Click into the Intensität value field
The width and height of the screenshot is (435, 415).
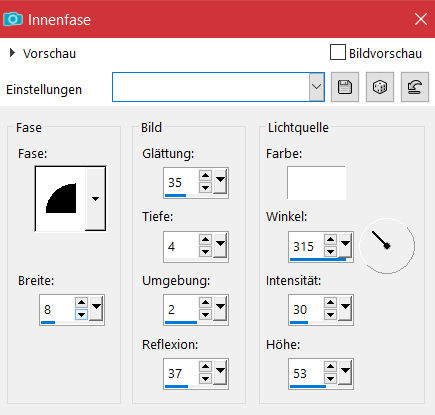coord(306,310)
